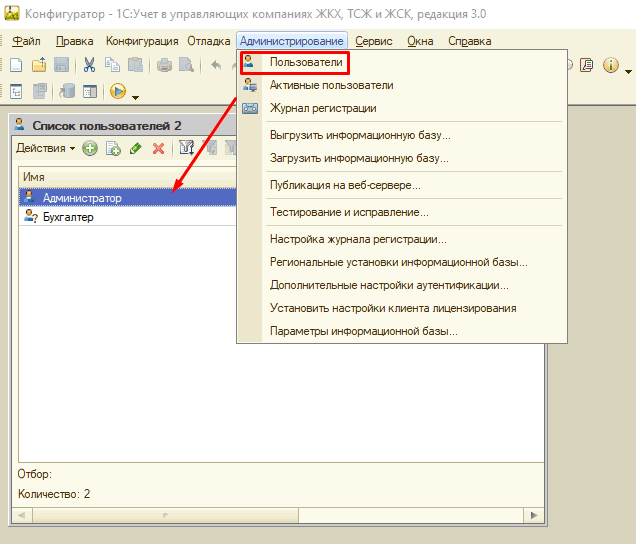Open the toolbar options arrow after info icon
636x544 pixels.
pos(628,71)
